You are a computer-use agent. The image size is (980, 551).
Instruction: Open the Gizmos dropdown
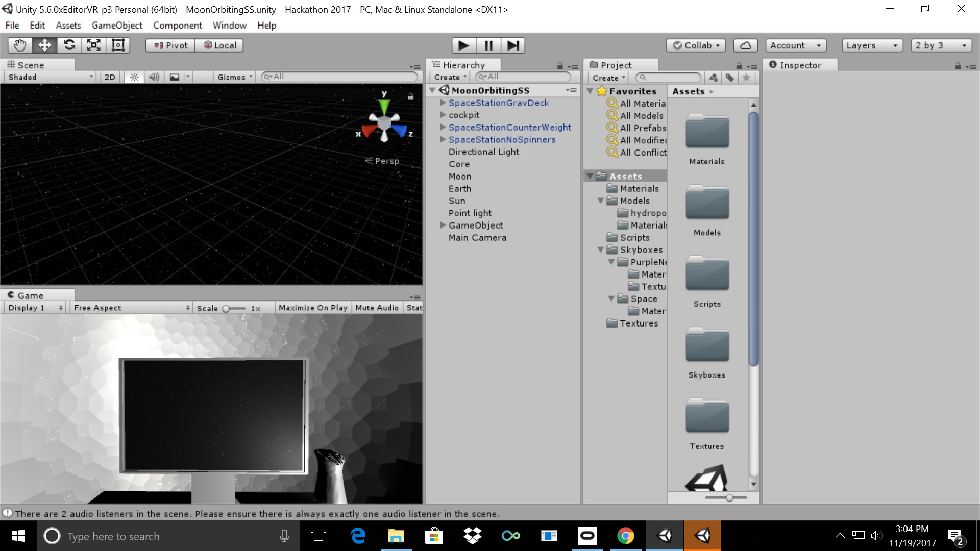click(x=235, y=77)
